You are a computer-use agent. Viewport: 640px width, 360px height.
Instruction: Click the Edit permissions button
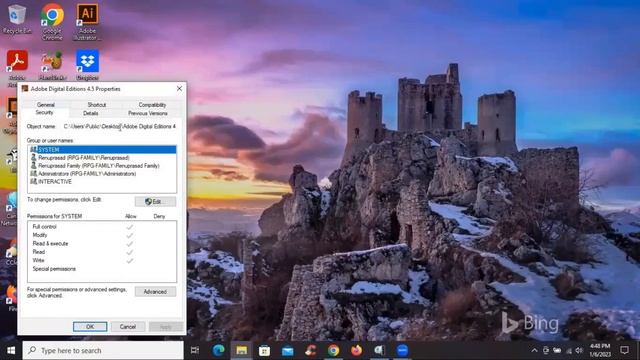click(x=155, y=202)
